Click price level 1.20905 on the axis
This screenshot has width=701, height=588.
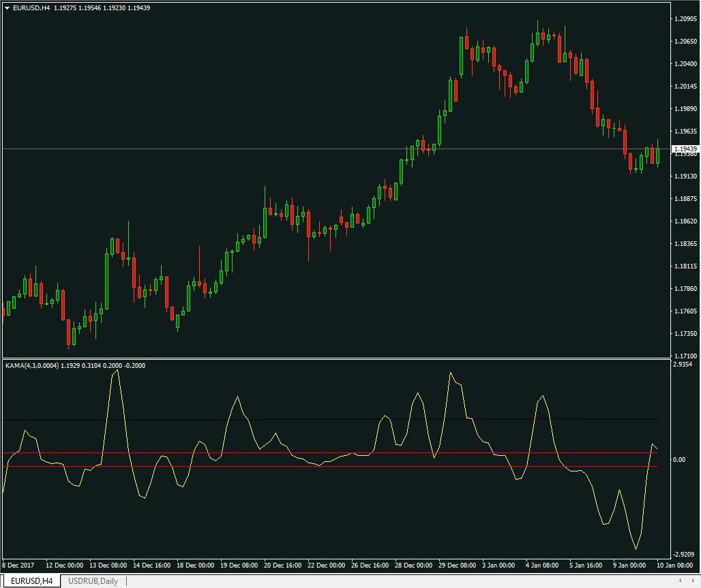point(685,19)
